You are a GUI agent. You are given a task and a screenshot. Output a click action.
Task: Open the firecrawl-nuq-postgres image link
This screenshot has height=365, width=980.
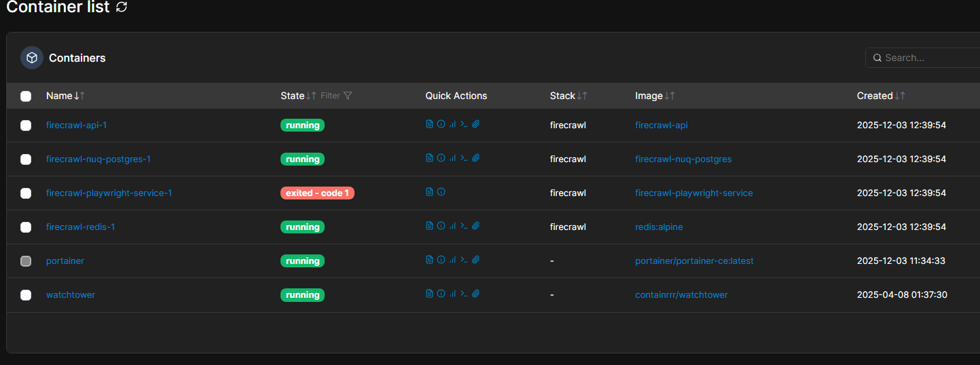coord(683,159)
